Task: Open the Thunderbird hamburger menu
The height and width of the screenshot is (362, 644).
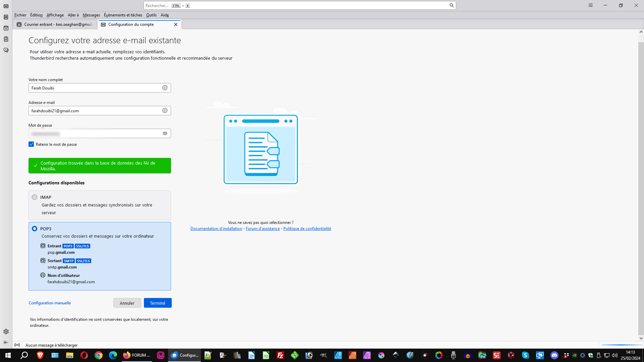Action: (x=591, y=5)
